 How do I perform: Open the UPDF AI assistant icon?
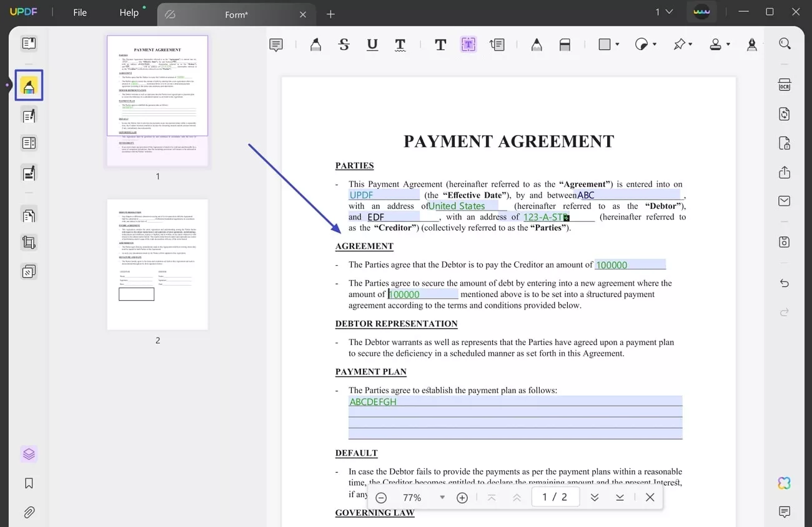click(x=785, y=483)
